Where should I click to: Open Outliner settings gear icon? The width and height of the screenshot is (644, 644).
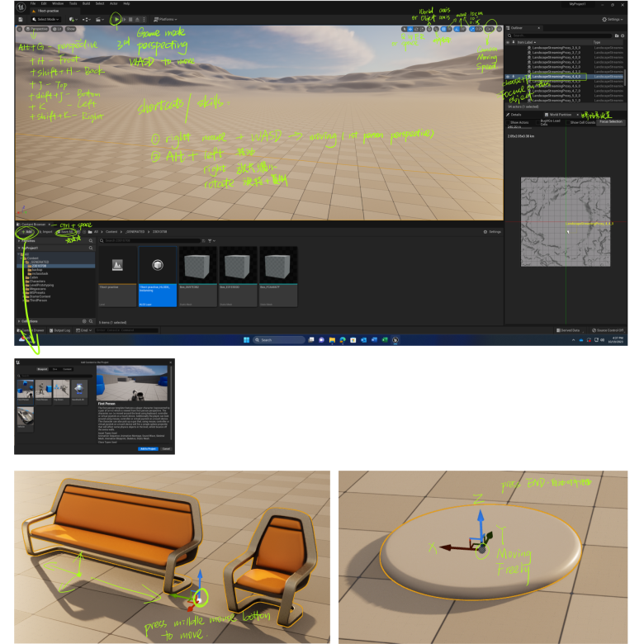tap(623, 36)
